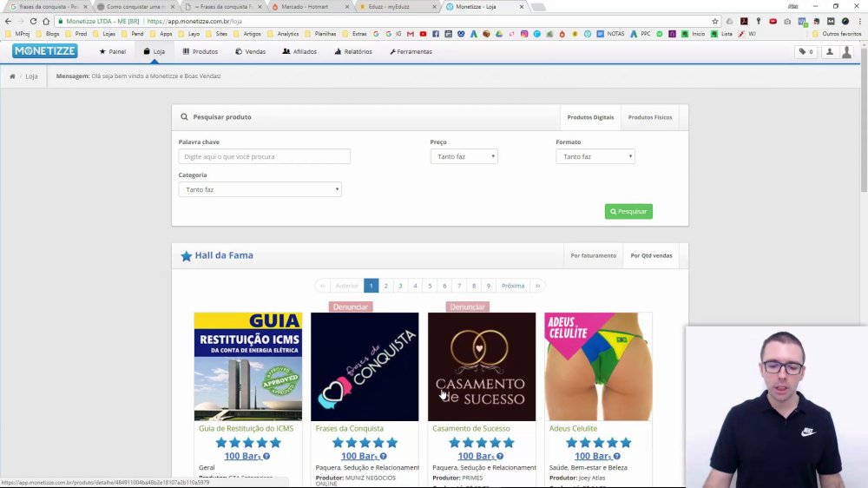This screenshot has width=868, height=488.
Task: Open the Painel menu with star icon
Action: click(x=112, y=51)
